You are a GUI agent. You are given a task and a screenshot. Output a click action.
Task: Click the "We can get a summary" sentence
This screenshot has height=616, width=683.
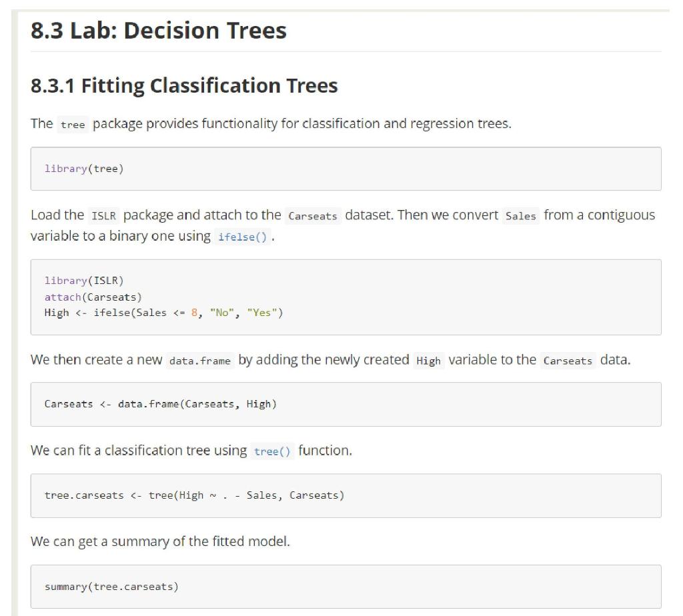pyautogui.click(x=160, y=541)
